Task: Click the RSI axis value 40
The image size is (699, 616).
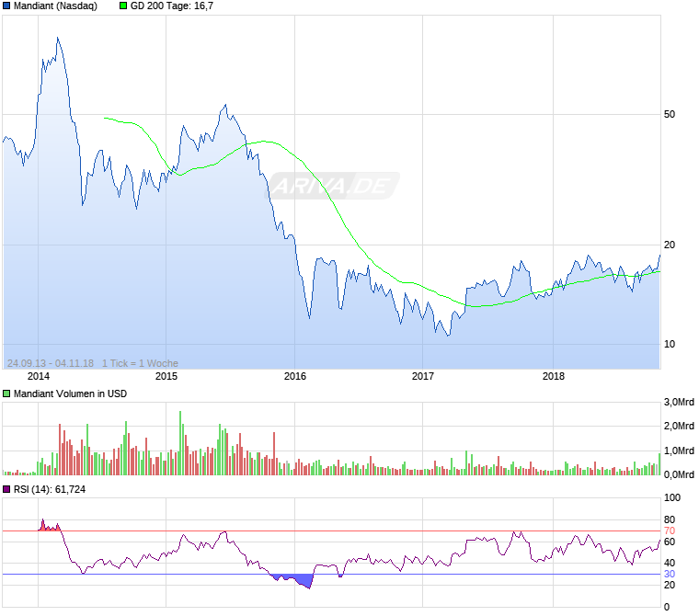Action: [x=670, y=563]
